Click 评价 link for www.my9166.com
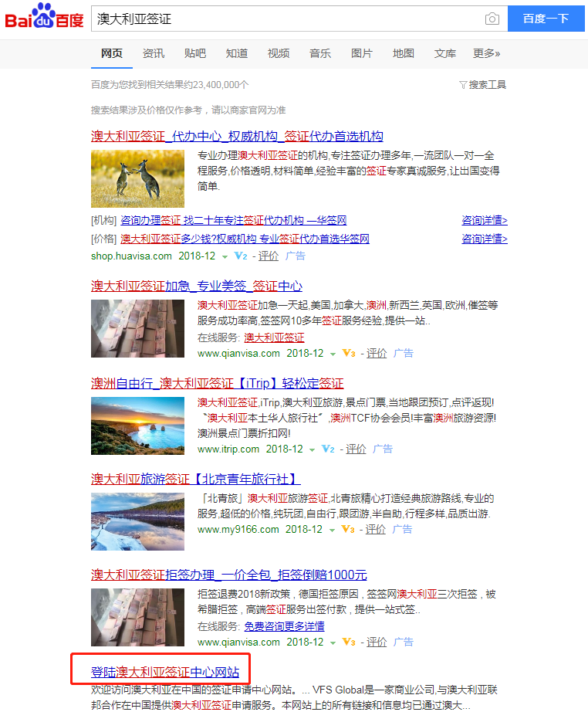588x712 pixels. pyautogui.click(x=376, y=530)
